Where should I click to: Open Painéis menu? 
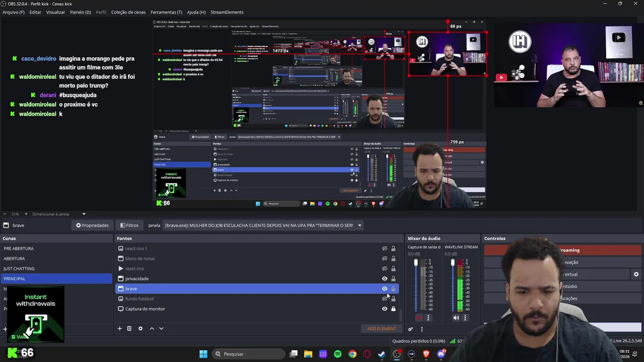80,12
